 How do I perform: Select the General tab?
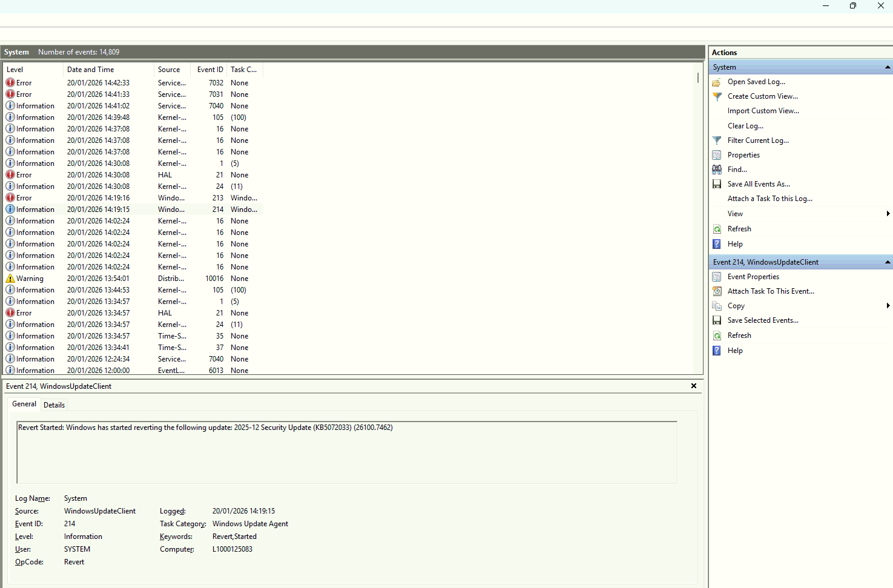click(x=24, y=404)
